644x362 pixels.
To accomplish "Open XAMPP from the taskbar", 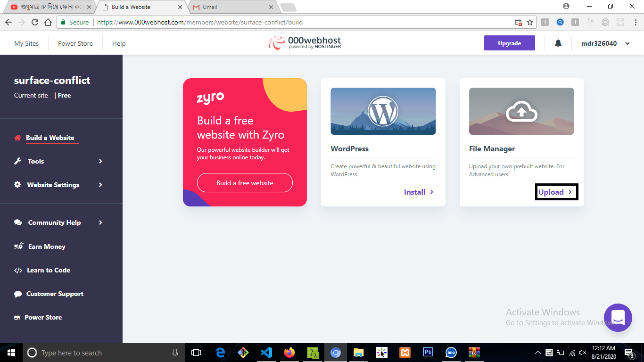I will tap(405, 353).
